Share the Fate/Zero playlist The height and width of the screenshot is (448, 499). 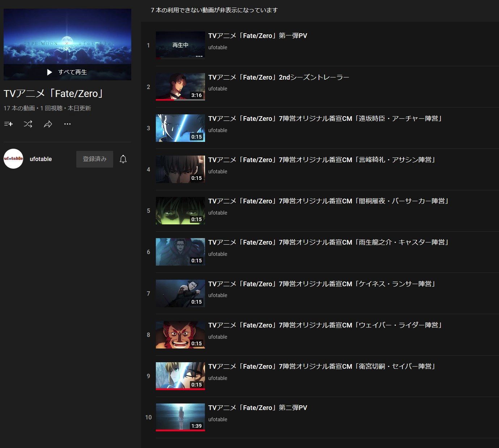48,124
